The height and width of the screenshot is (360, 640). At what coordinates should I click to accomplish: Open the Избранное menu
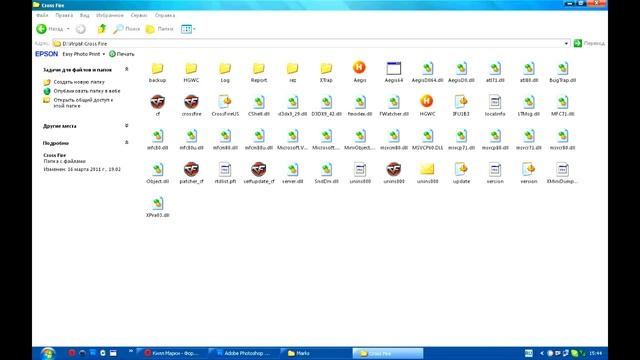click(110, 15)
